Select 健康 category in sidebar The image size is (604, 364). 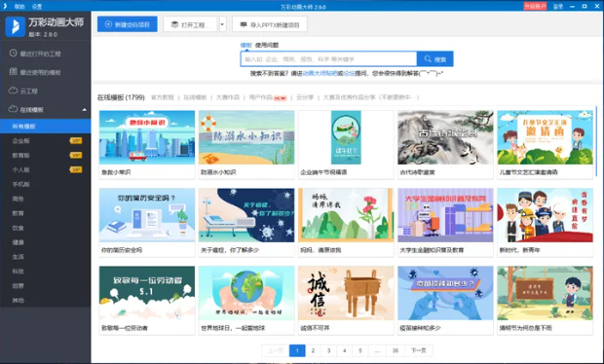click(18, 242)
